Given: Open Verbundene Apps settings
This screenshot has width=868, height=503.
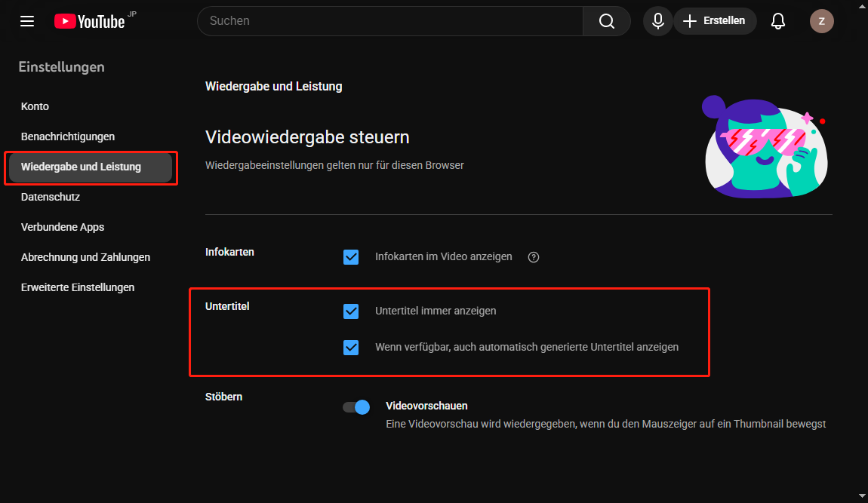Looking at the screenshot, I should coord(63,226).
